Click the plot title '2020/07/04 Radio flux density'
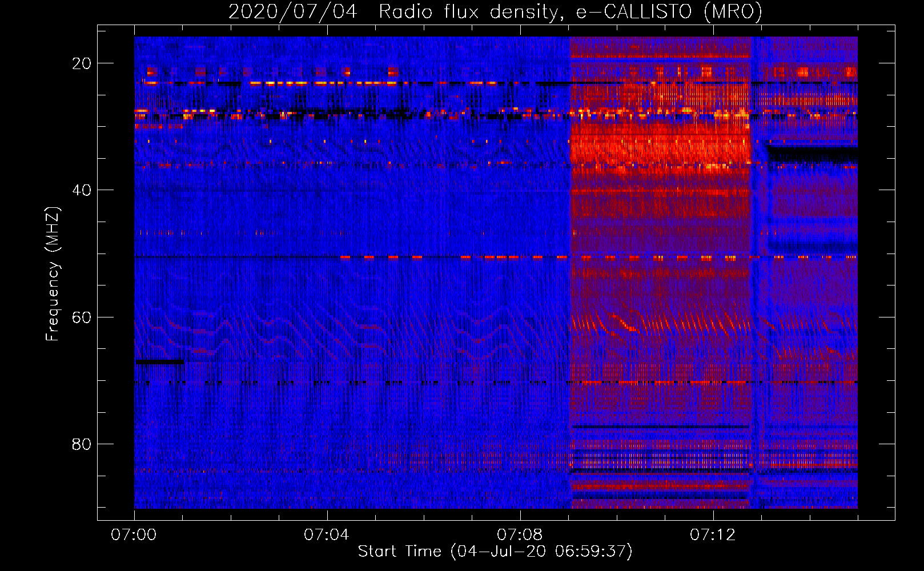 coord(495,12)
